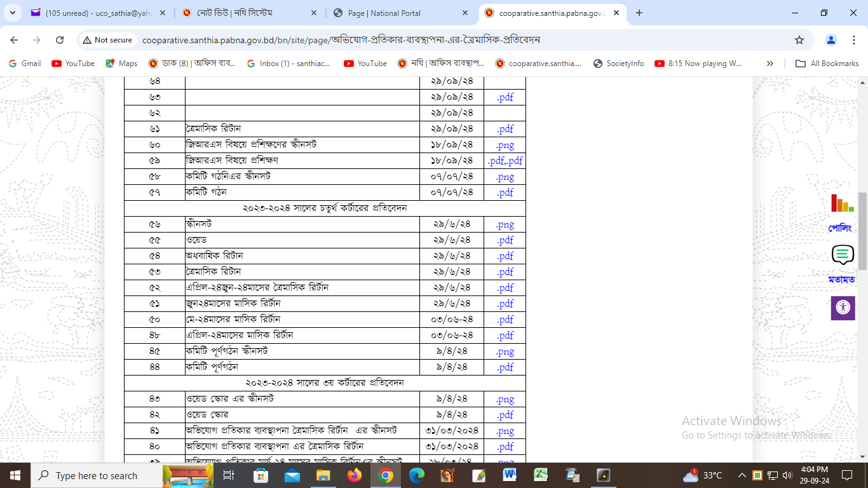Viewport: 868px width, 488px height.
Task: Open Excel from the taskbar
Action: coord(541,475)
